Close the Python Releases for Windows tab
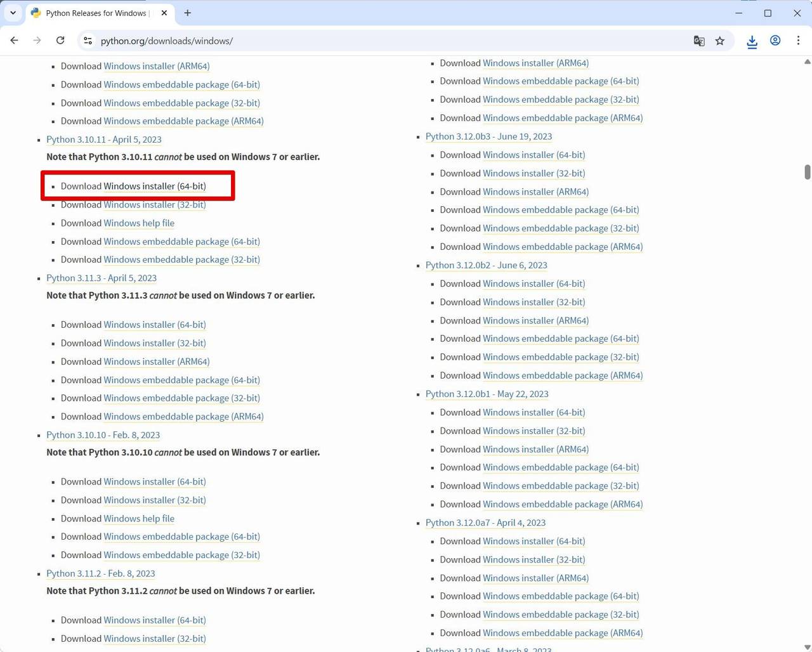 pos(164,13)
